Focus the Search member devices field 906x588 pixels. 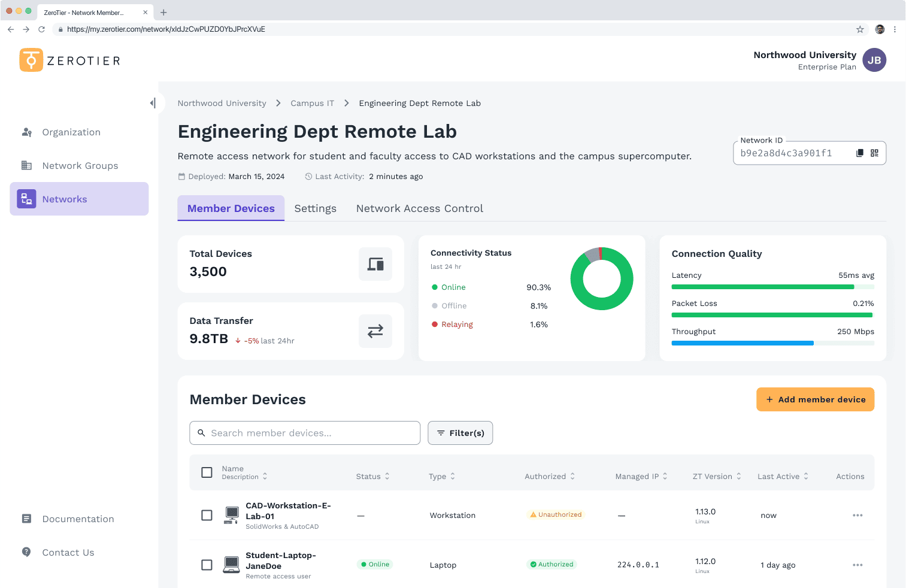point(305,433)
